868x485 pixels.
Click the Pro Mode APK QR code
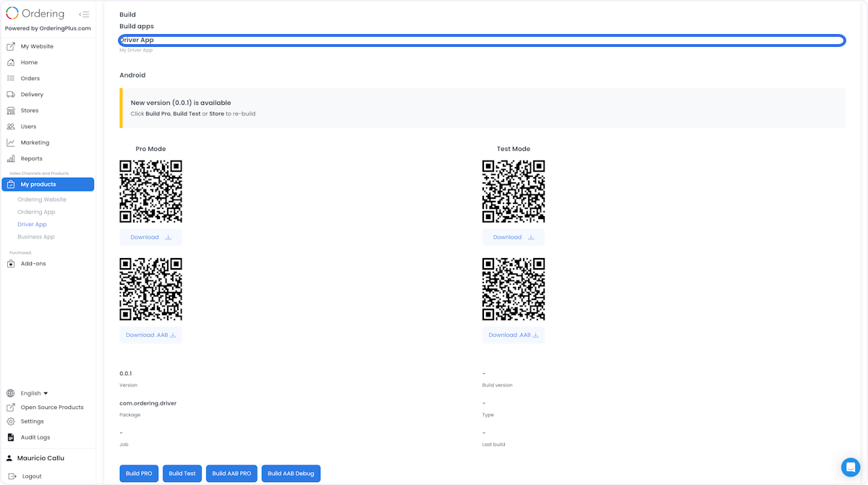(150, 192)
